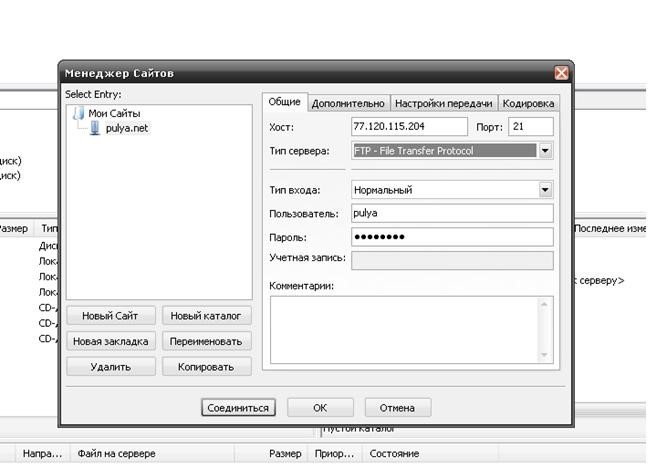Click the Учетная запись disabled field
Viewport: 651px width, 465px height.
point(452,260)
